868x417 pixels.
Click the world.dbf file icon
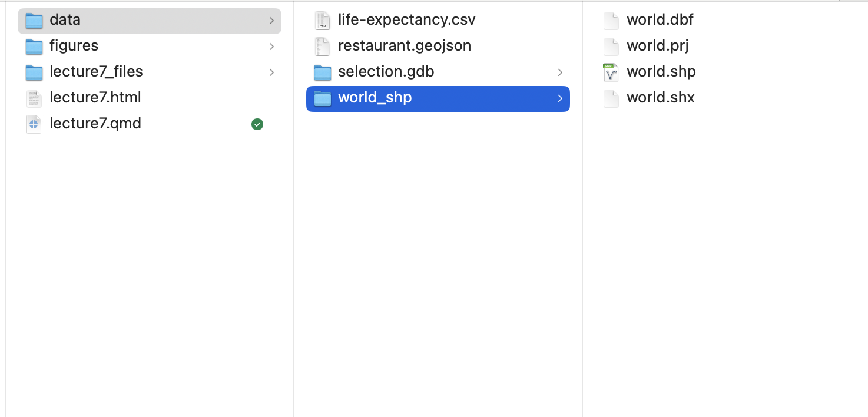point(611,21)
